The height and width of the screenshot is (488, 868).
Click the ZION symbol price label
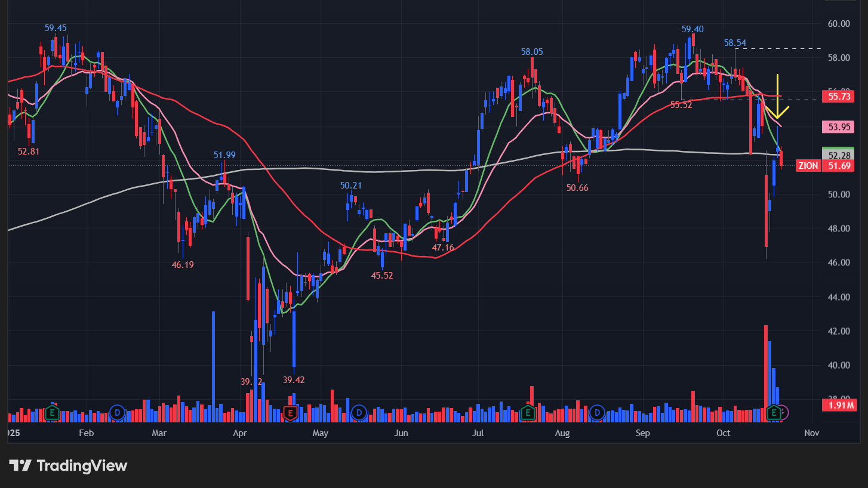[808, 166]
